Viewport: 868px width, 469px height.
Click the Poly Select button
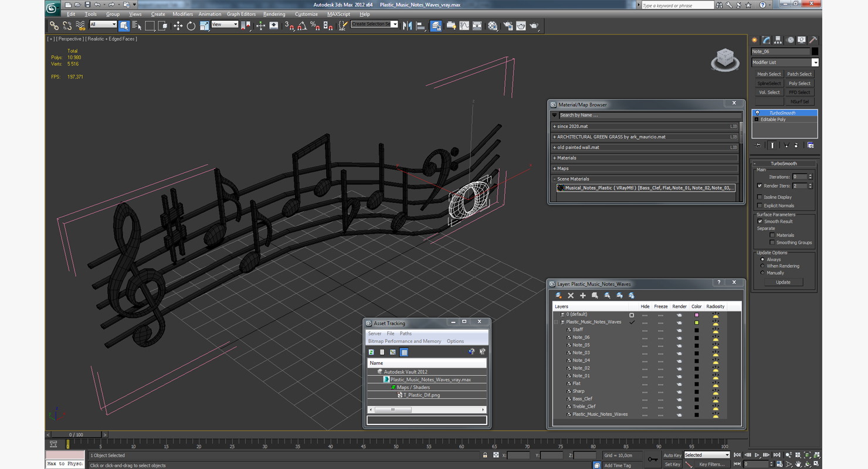pos(799,83)
